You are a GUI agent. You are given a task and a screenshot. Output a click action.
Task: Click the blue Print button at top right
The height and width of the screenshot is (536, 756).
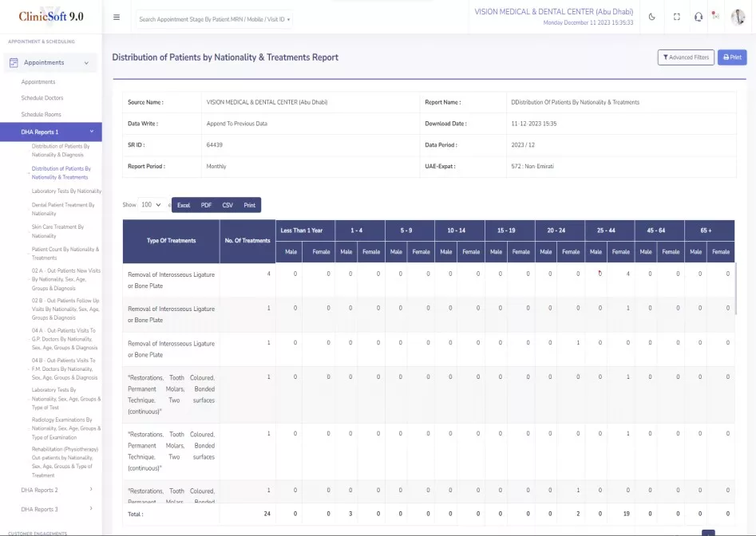732,57
